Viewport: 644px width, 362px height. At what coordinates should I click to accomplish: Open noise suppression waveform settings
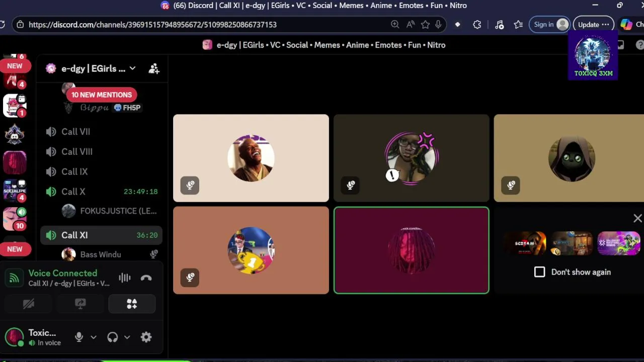pos(124,278)
